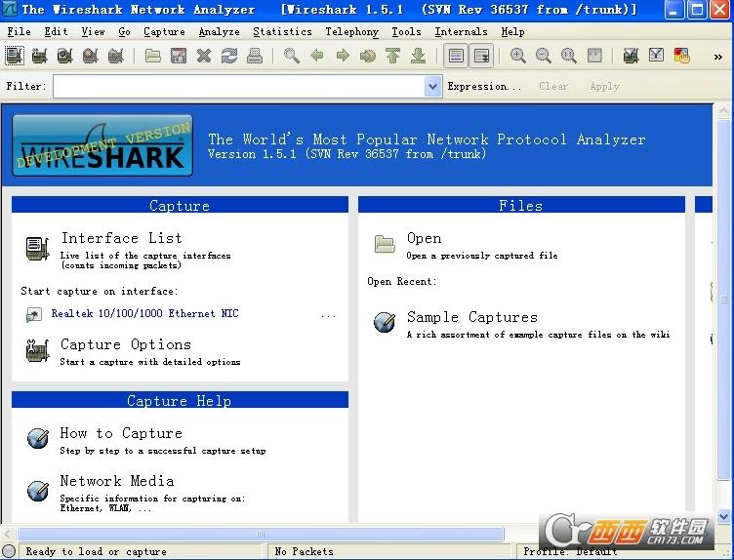Jump to first packet icon
This screenshot has width=734, height=560.
point(393,56)
